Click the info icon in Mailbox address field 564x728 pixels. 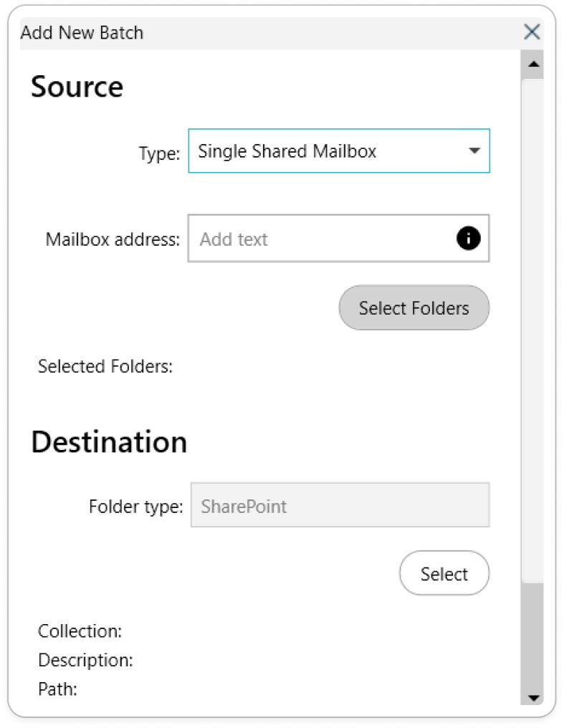pyautogui.click(x=468, y=238)
